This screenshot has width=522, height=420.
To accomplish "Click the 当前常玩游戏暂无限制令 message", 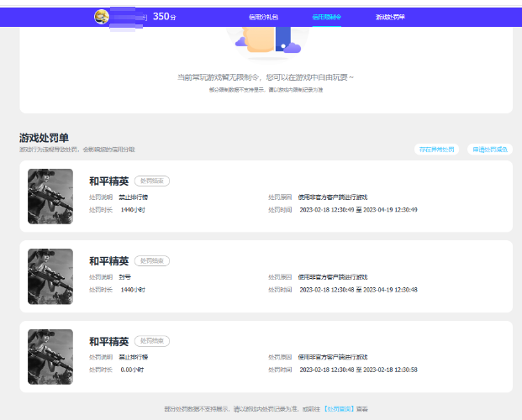I will pos(266,77).
